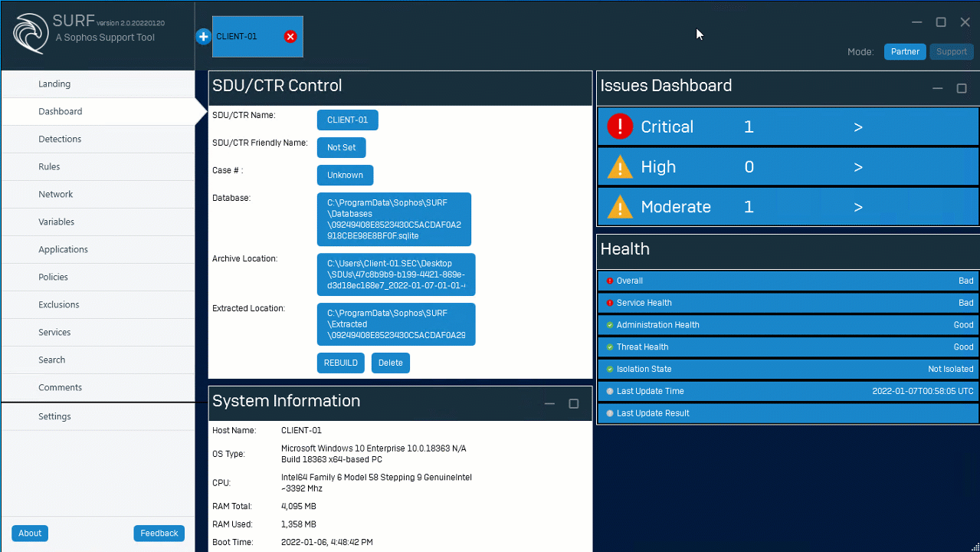The image size is (980, 552).
Task: Switch mode to Support
Action: tap(952, 52)
